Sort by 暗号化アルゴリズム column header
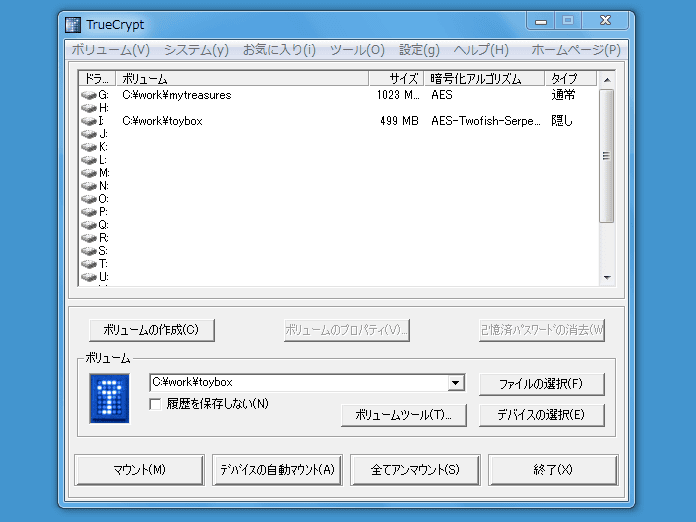Viewport: 696px width, 522px height. (484, 79)
